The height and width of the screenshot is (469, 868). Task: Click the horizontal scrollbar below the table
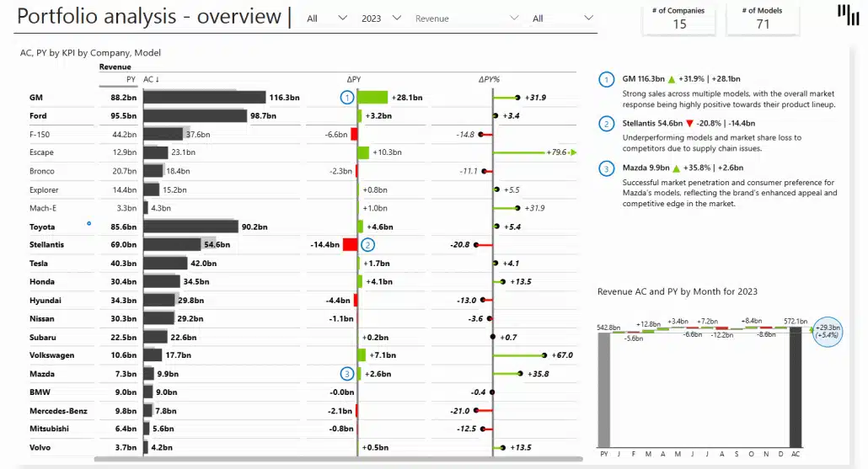(337, 459)
